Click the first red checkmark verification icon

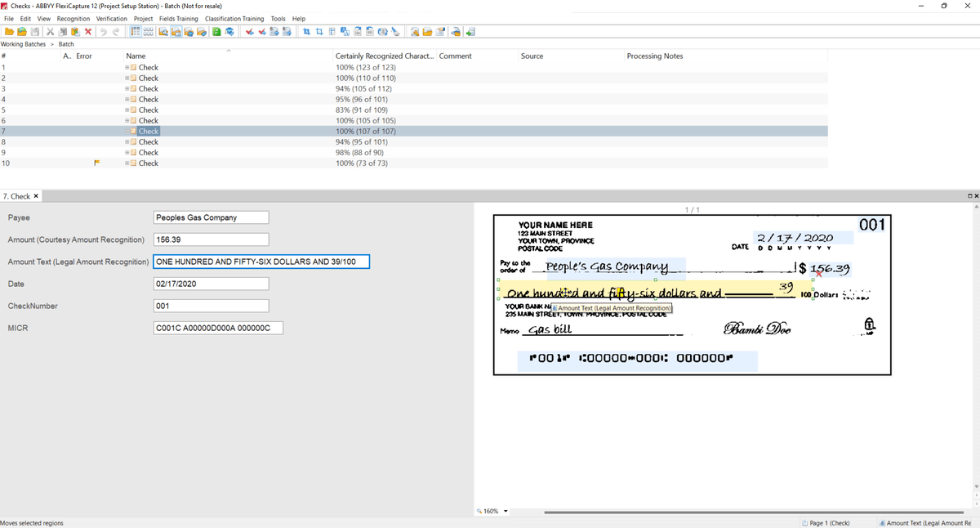point(250,32)
